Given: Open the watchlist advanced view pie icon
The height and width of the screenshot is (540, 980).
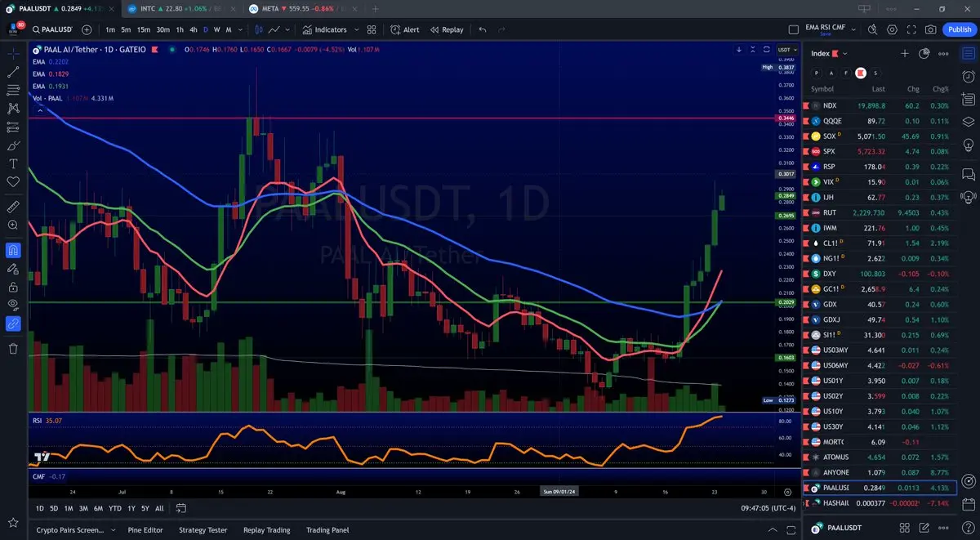Looking at the screenshot, I should click(x=924, y=53).
